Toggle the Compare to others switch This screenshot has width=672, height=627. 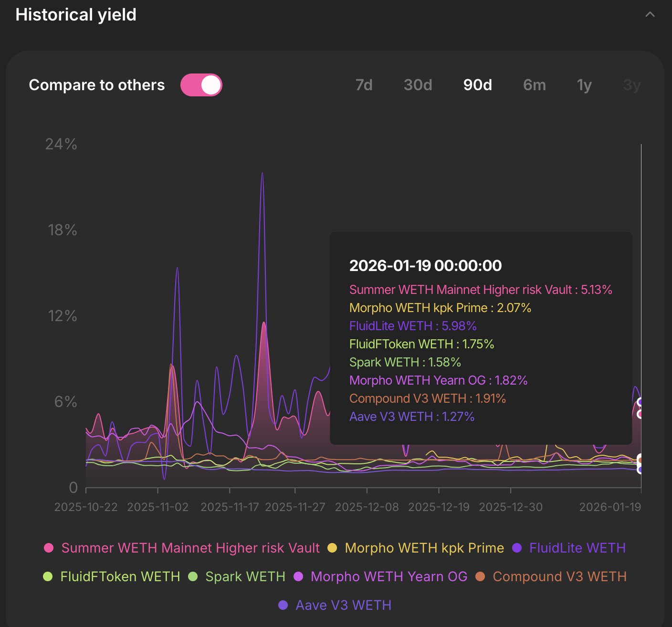(201, 85)
